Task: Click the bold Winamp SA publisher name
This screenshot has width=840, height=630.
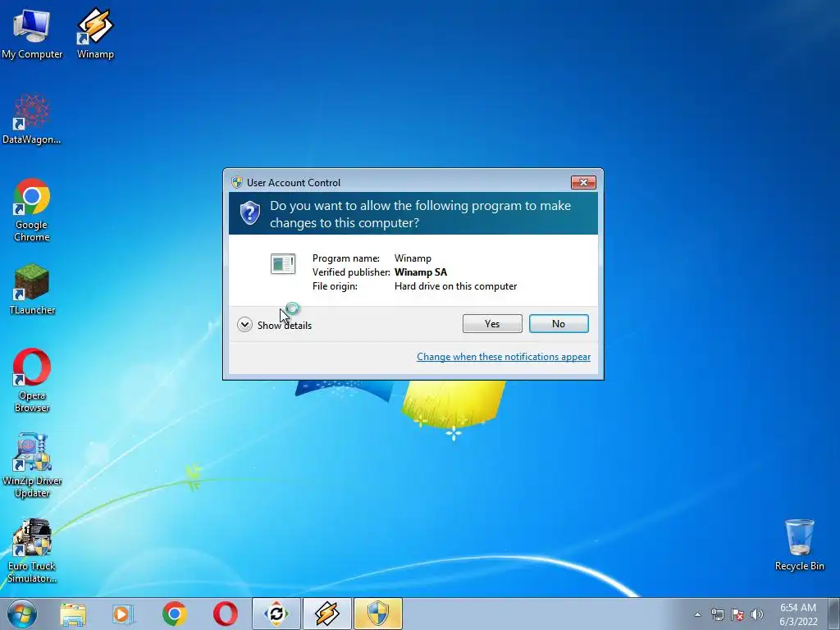Action: pos(421,272)
